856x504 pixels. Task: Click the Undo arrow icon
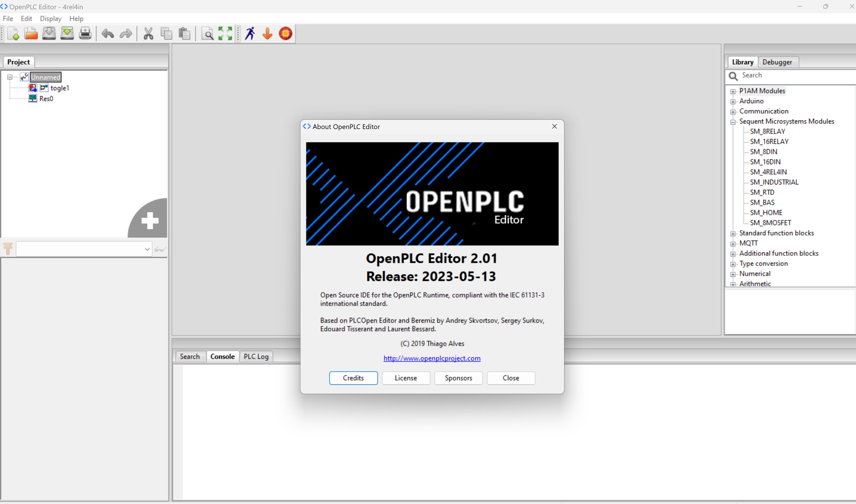click(x=108, y=34)
